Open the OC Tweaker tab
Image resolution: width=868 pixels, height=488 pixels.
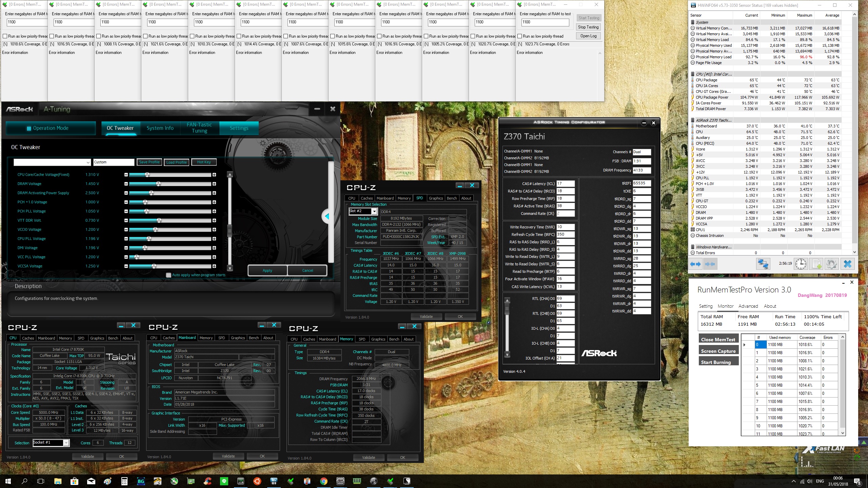tap(120, 128)
